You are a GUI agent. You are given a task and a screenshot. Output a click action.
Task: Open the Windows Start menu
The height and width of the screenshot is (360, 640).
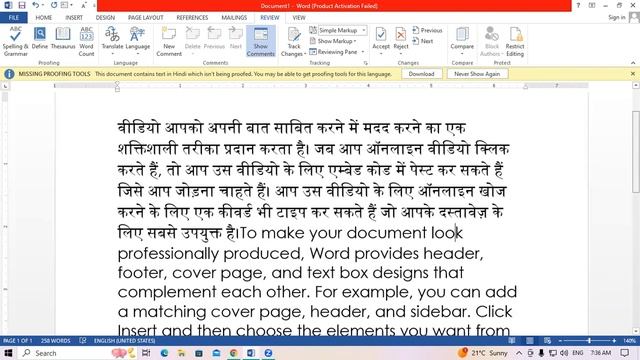(x=8, y=353)
